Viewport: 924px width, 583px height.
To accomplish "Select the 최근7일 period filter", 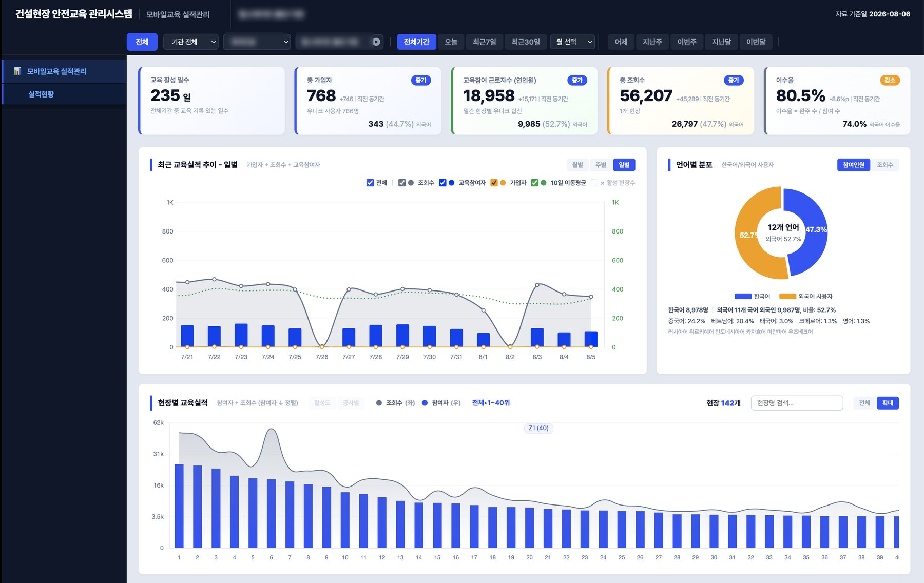I will (484, 42).
